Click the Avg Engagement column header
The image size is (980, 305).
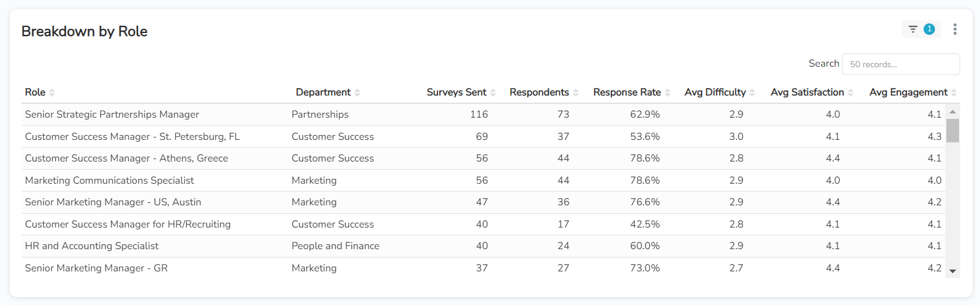908,92
